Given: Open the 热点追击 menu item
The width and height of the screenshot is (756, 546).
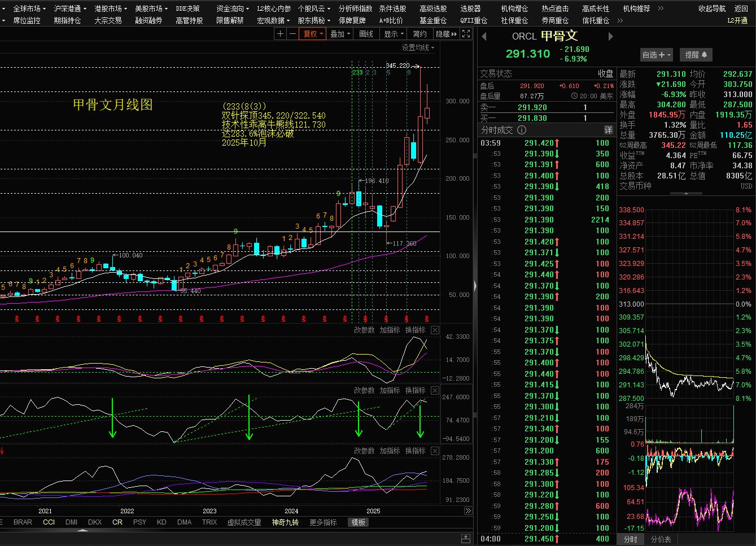Looking at the screenshot, I should point(555,8).
